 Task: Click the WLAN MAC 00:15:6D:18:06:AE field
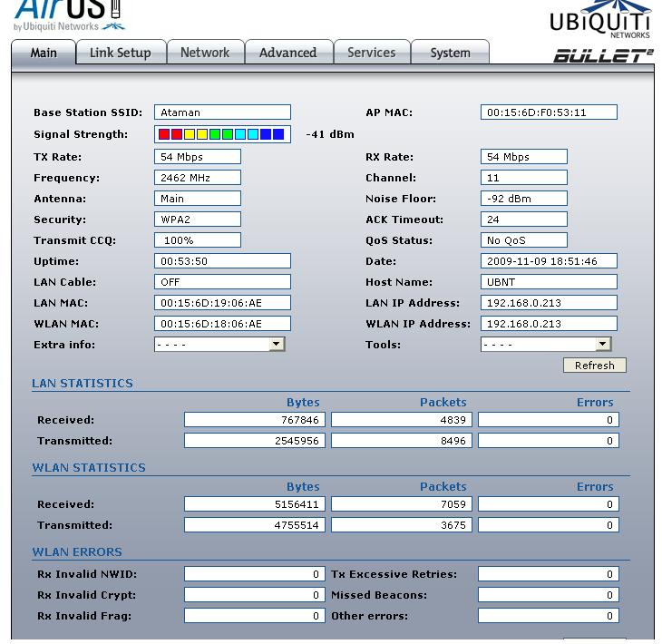coord(222,324)
